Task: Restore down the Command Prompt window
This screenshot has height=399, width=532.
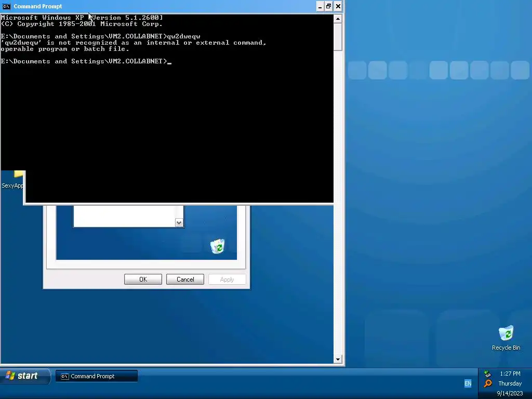Action: point(328,6)
